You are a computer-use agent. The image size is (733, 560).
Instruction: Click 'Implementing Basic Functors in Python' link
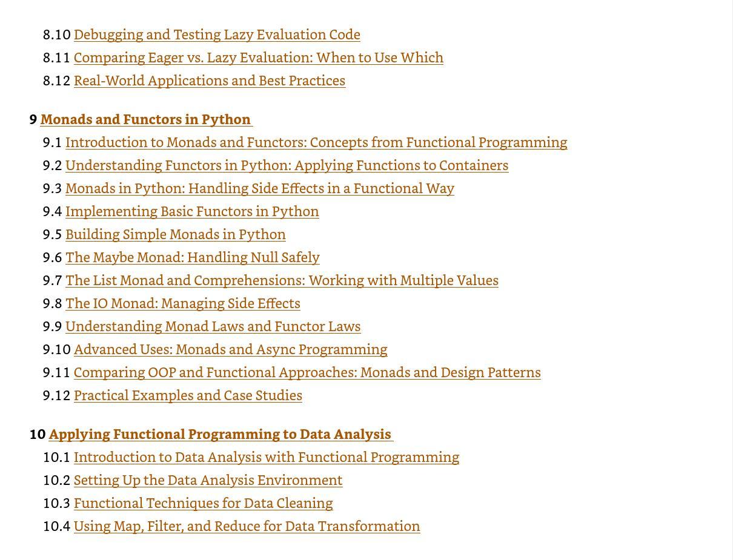tap(192, 211)
